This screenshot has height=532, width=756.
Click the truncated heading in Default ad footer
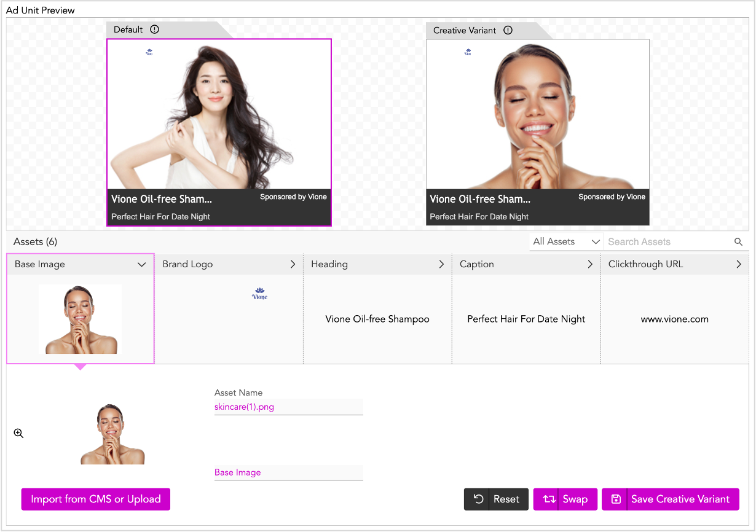coord(162,199)
